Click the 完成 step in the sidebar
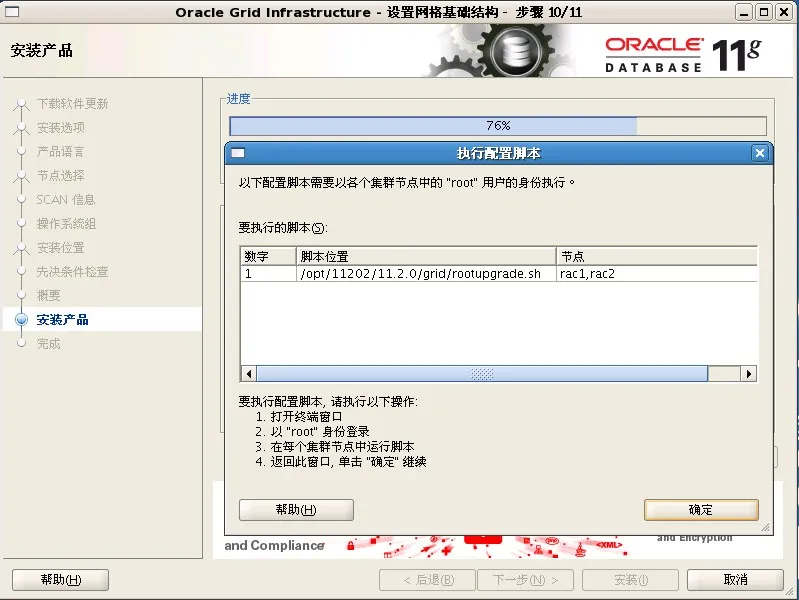The width and height of the screenshot is (799, 600). (48, 344)
